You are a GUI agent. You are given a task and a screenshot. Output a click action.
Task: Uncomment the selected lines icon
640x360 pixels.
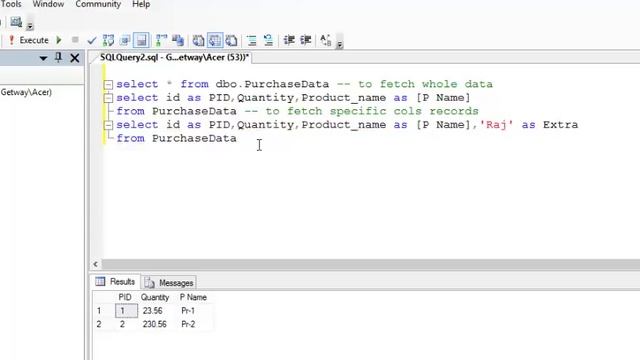coord(268,40)
